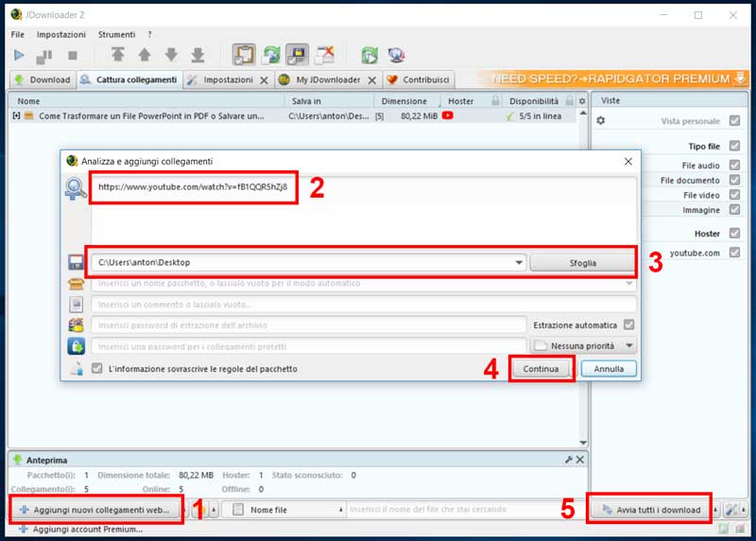Open the ? help menu

[150, 35]
